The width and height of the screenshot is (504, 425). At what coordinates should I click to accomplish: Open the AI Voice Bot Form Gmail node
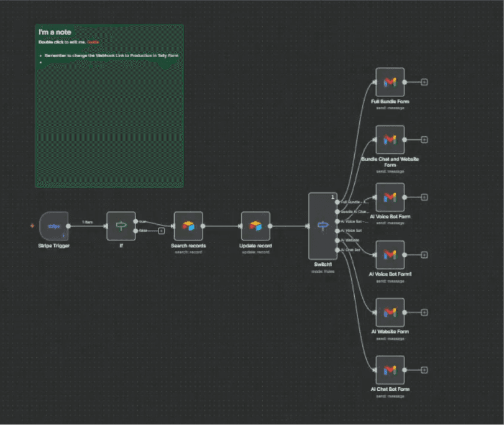tap(390, 197)
